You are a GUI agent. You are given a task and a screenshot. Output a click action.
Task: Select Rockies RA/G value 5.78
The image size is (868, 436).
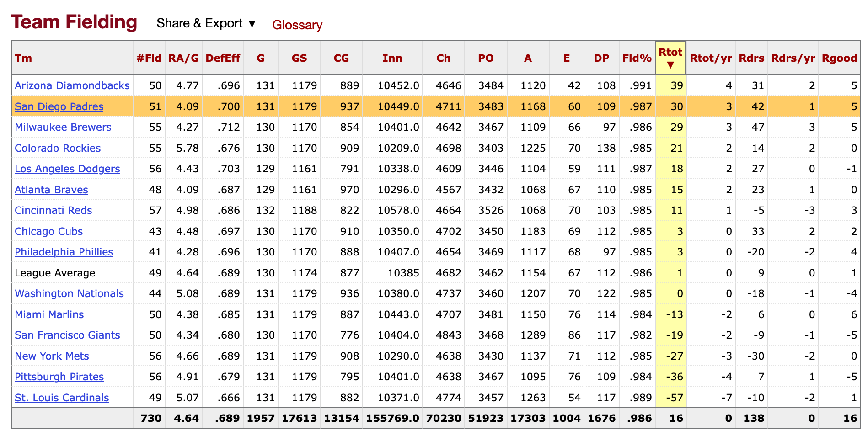(x=188, y=148)
